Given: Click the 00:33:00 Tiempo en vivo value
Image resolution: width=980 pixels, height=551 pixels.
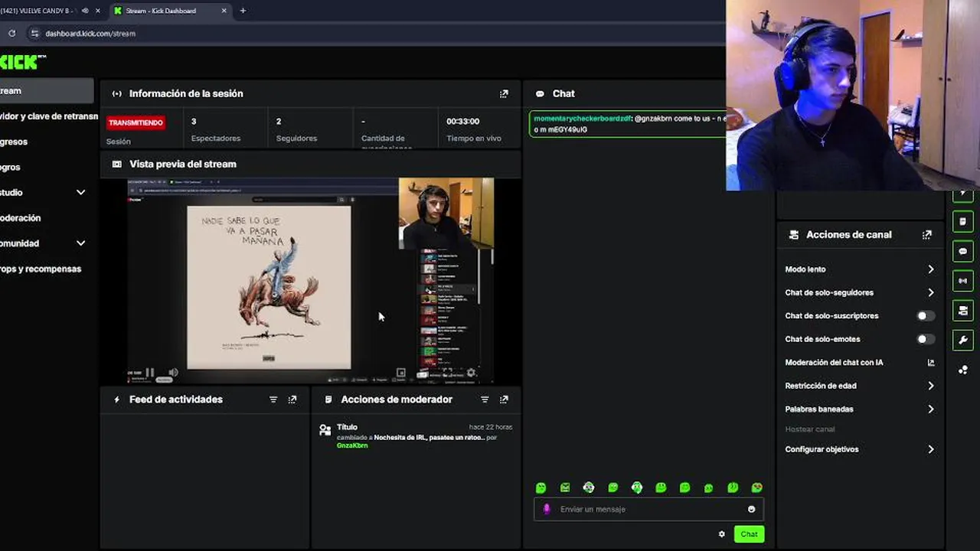Looking at the screenshot, I should [462, 121].
